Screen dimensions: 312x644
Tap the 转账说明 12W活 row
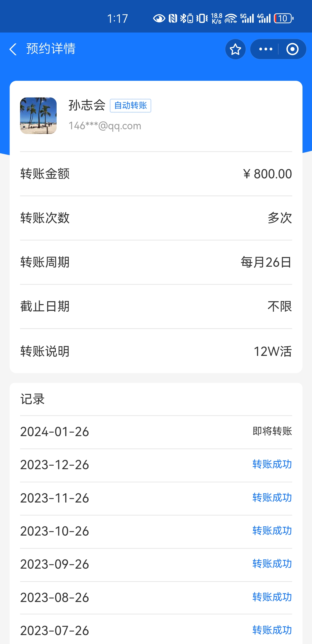[x=156, y=351]
